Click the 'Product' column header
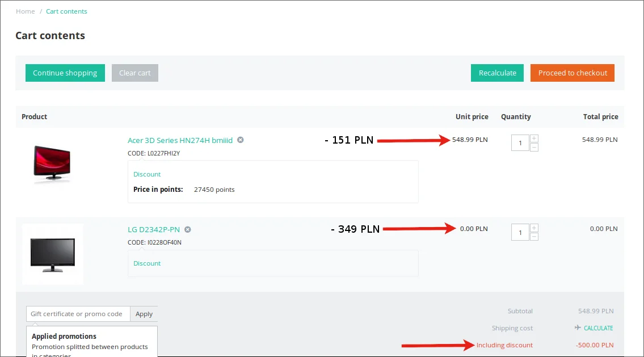This screenshot has height=357, width=644. tap(35, 117)
